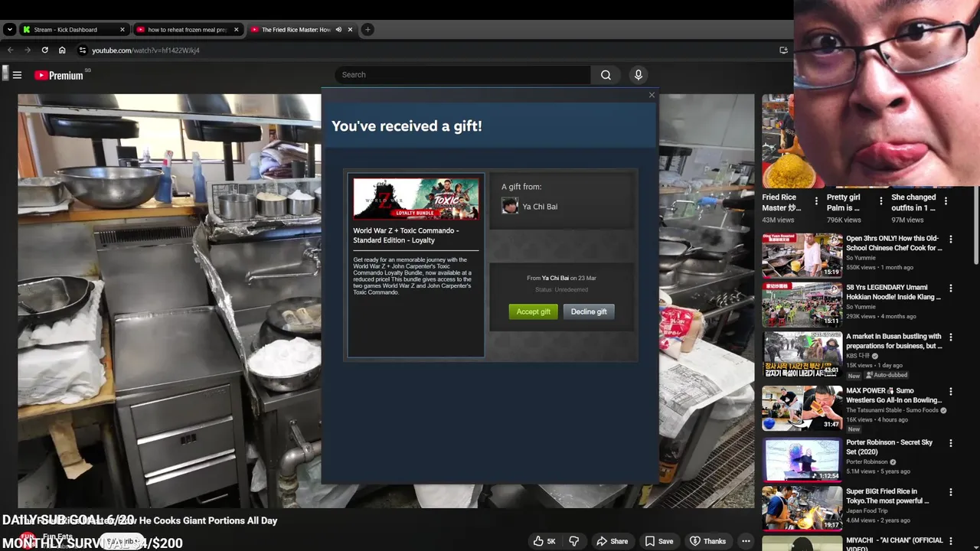Like the video with thumbs up
The height and width of the screenshot is (551, 980).
tap(546, 541)
